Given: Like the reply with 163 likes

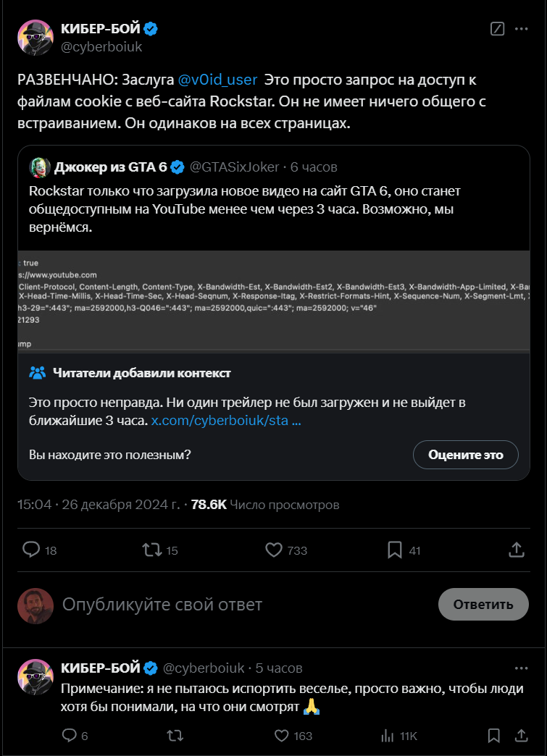Looking at the screenshot, I should pos(282,735).
